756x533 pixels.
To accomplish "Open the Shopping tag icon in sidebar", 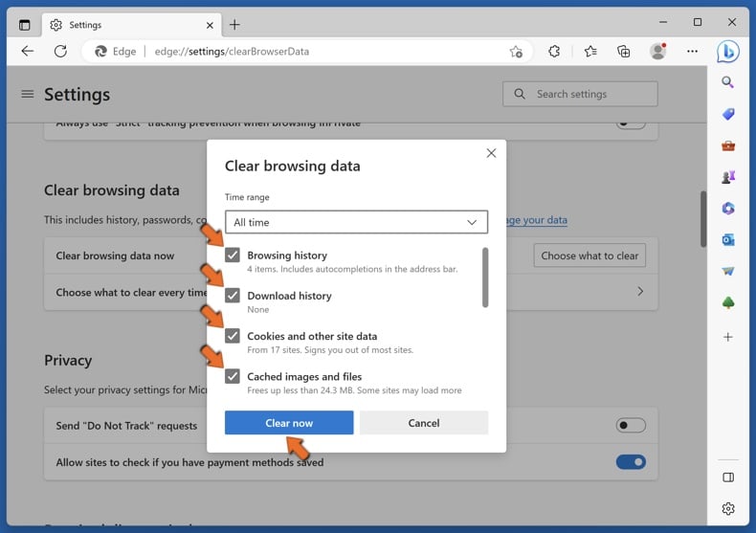I will (x=728, y=114).
